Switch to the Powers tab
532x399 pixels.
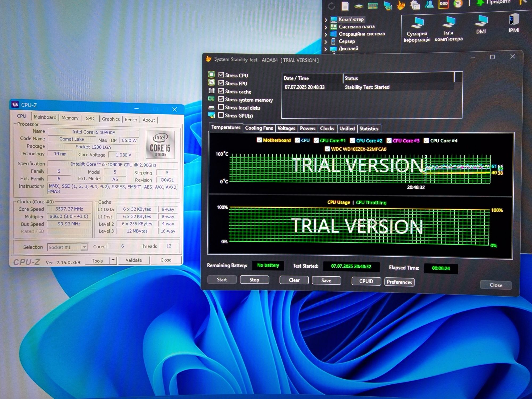[x=307, y=128]
